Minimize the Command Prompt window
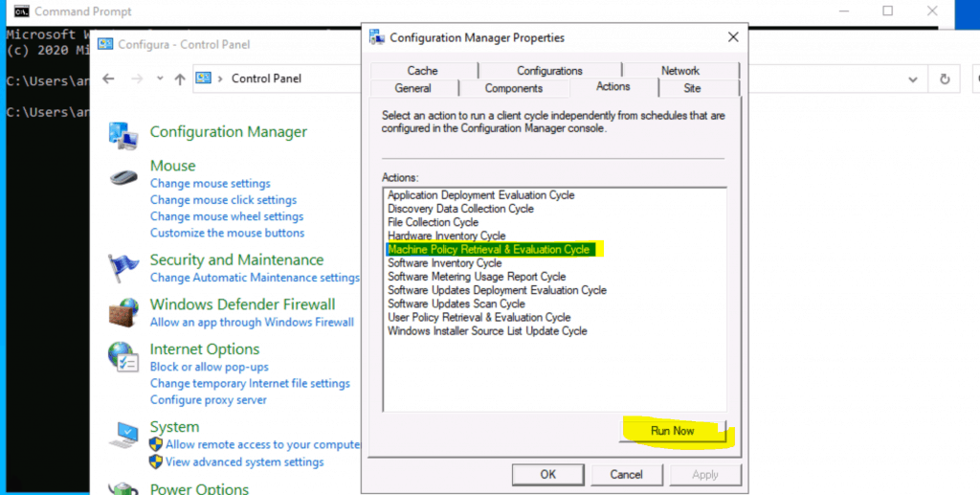Screen dimensions: 980x495 844,11
